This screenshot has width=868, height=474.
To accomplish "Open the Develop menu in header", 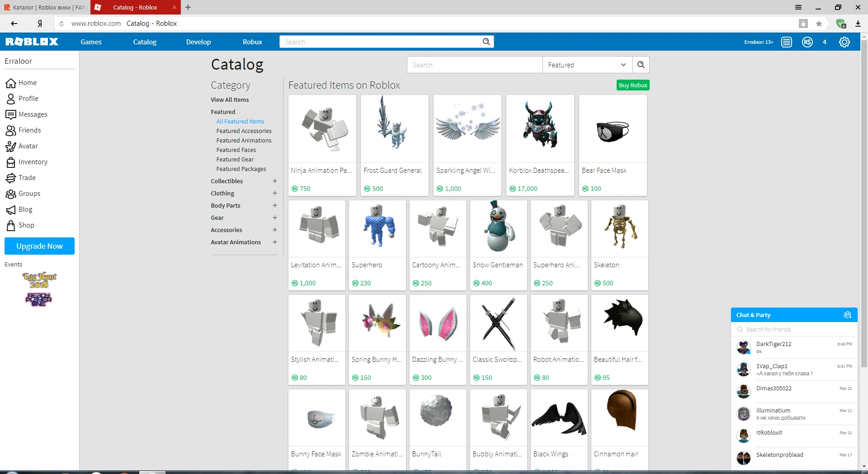I will (x=198, y=42).
